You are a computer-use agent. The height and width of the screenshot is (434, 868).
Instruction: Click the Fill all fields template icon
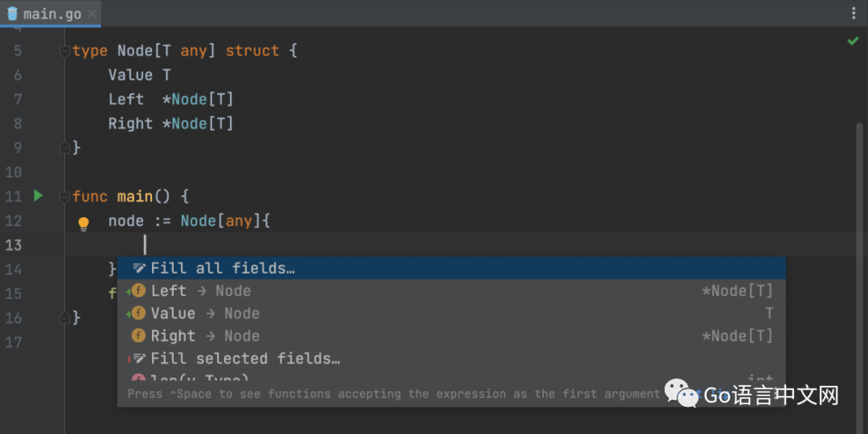coord(139,268)
